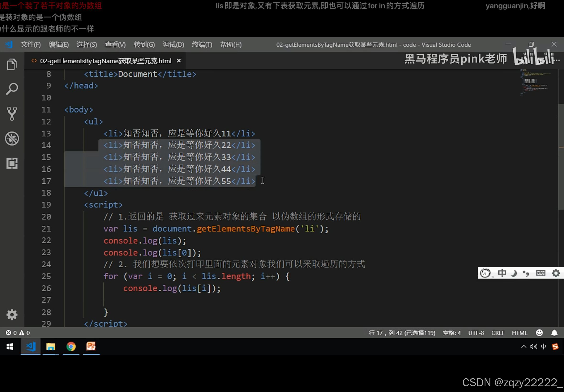Image resolution: width=564 pixels, height=392 pixels.
Task: Toggle Chinese/English input with the 中 icon
Action: (502, 273)
